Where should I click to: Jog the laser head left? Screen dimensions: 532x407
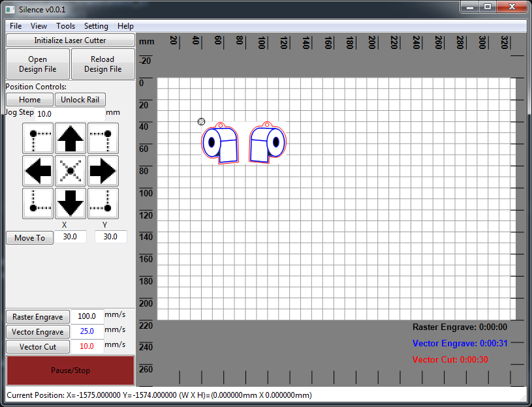(x=38, y=171)
